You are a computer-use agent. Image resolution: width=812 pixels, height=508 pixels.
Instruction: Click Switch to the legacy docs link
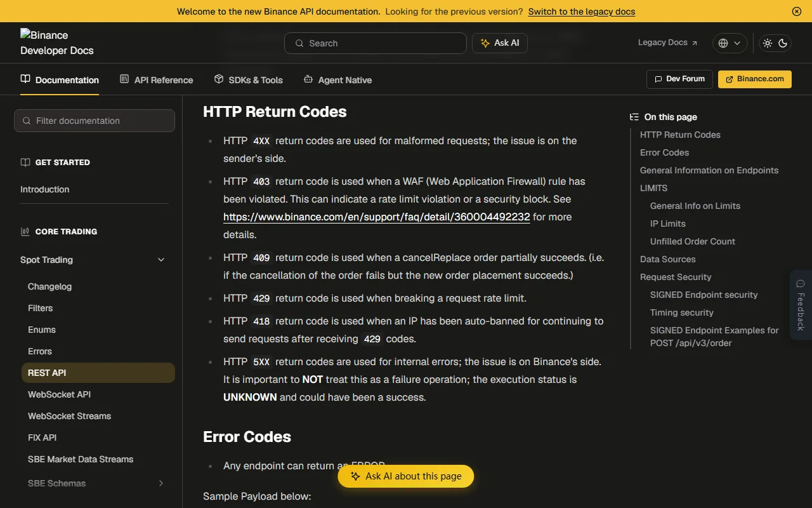(582, 11)
